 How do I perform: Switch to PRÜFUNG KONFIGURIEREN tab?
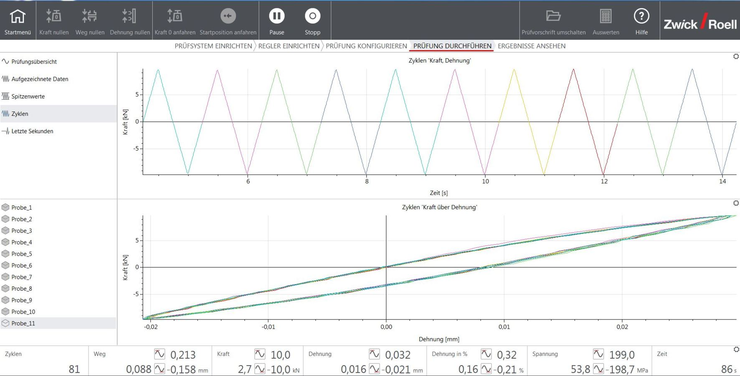(x=366, y=46)
